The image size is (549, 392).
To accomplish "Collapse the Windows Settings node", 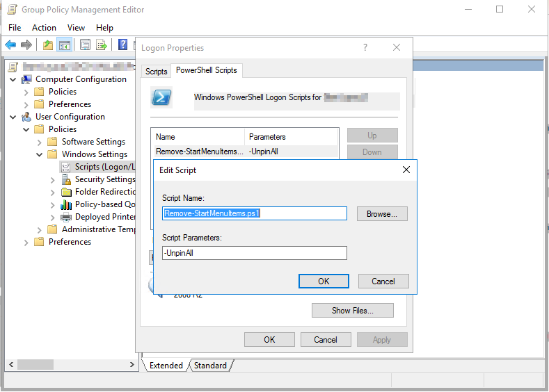I will click(40, 154).
